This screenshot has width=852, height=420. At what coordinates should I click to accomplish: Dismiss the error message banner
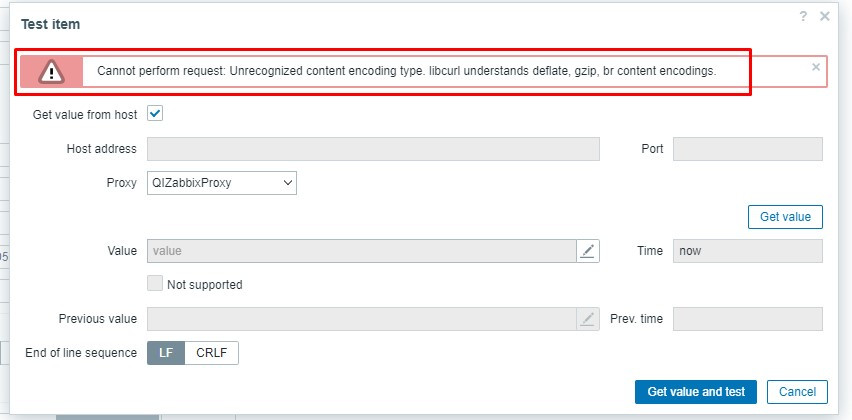tap(816, 67)
